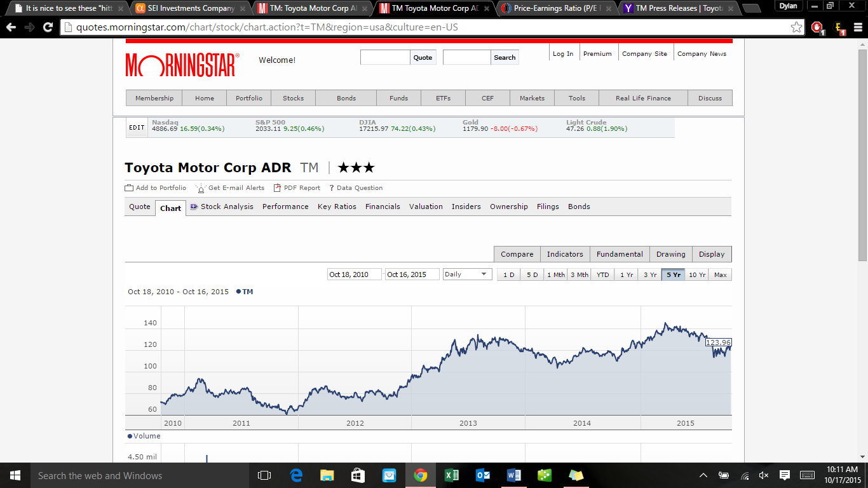Launch Microsoft Edge from taskbar

coord(296,475)
